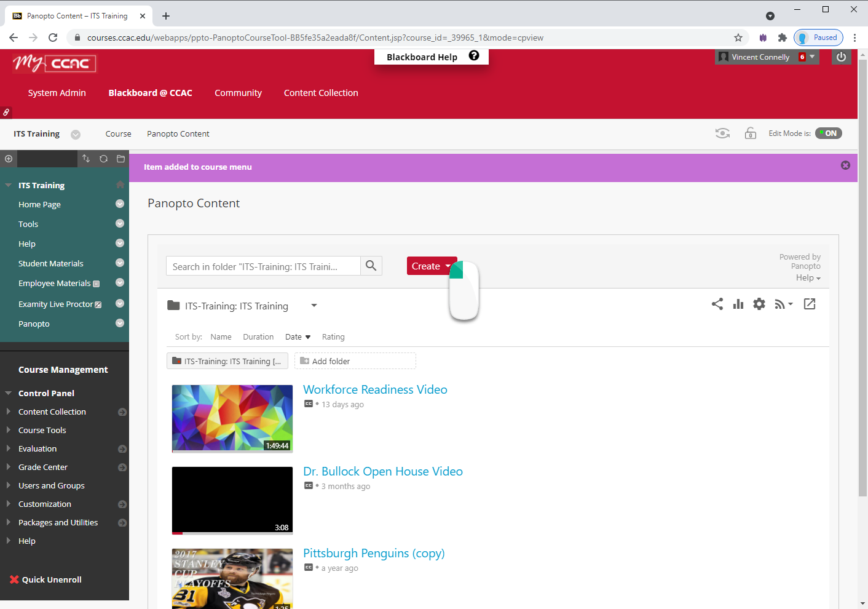Click the plus icon to add a menu item
868x609 pixels.
click(9, 159)
